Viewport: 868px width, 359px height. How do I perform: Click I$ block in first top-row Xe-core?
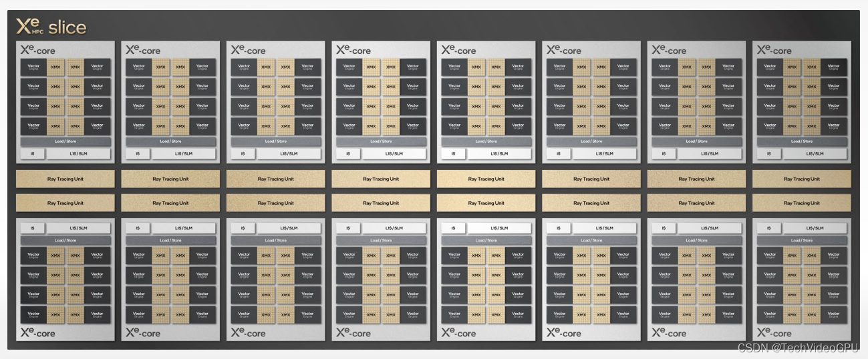pos(32,153)
